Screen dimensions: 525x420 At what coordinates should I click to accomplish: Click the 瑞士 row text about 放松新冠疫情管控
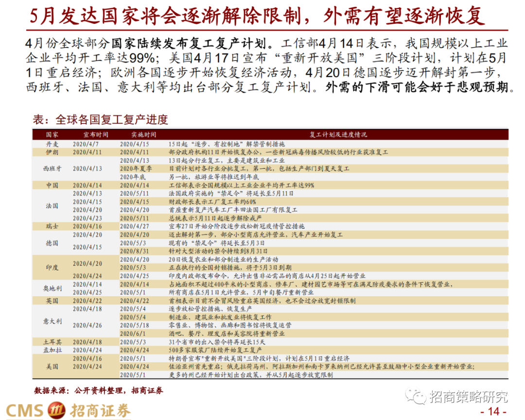click(x=237, y=226)
